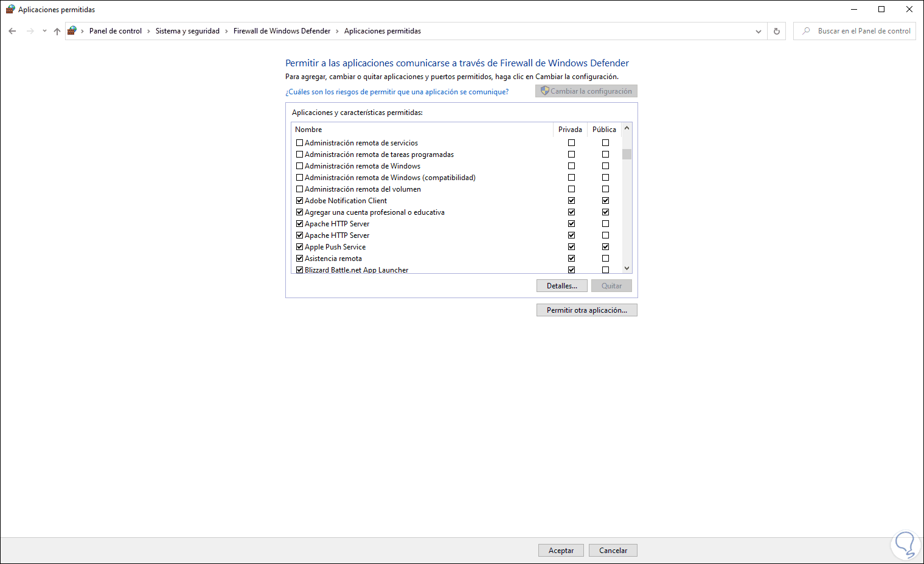This screenshot has width=924, height=564.
Task: Toggle Privada checkbox for Administración remota del volumen
Action: (571, 189)
